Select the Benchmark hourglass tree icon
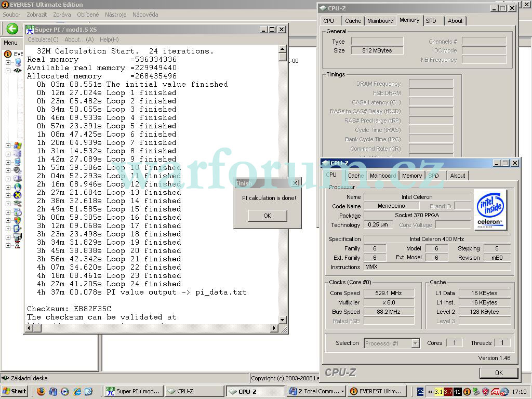Viewport: 532px width, 399px height. 18,245
